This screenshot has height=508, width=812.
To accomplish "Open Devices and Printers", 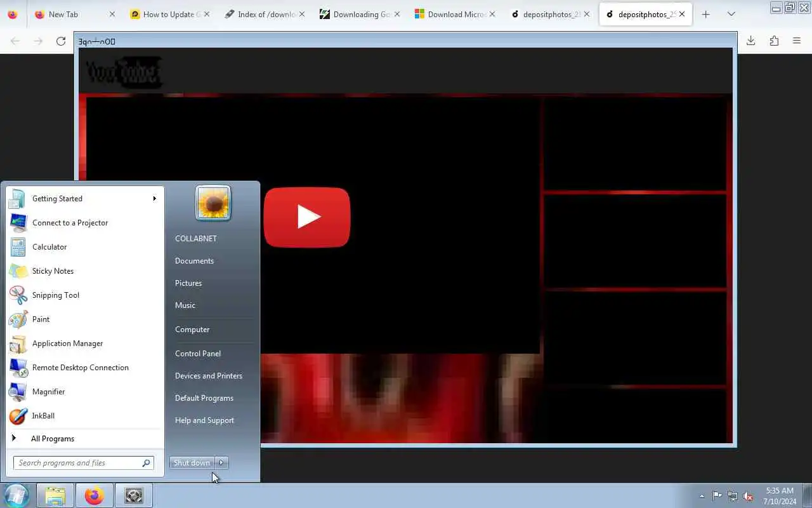I will tap(209, 376).
